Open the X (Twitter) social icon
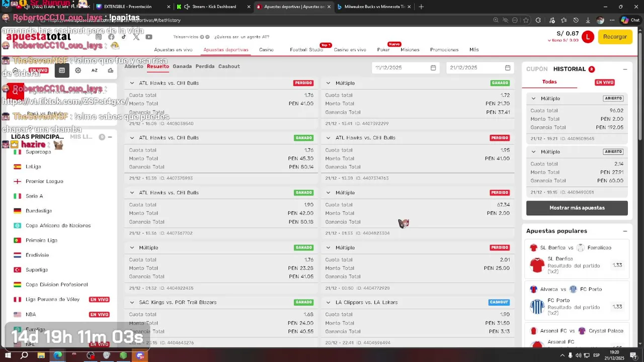644x362 pixels. (136, 37)
